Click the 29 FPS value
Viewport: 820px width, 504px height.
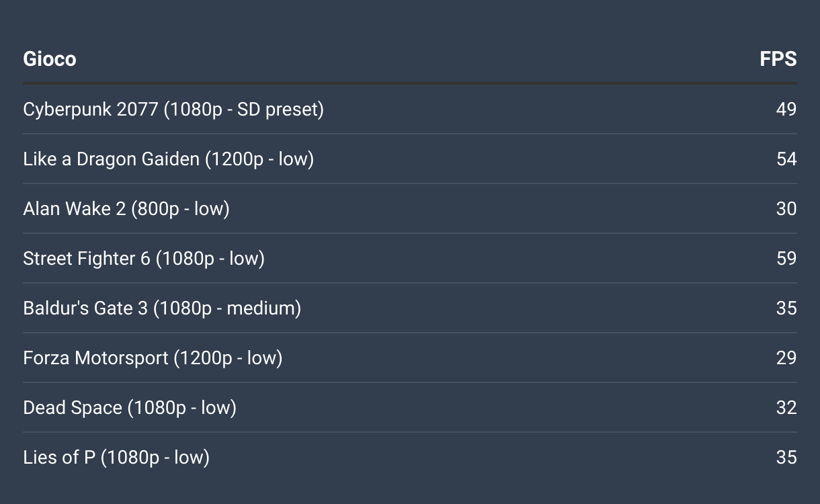coord(786,358)
